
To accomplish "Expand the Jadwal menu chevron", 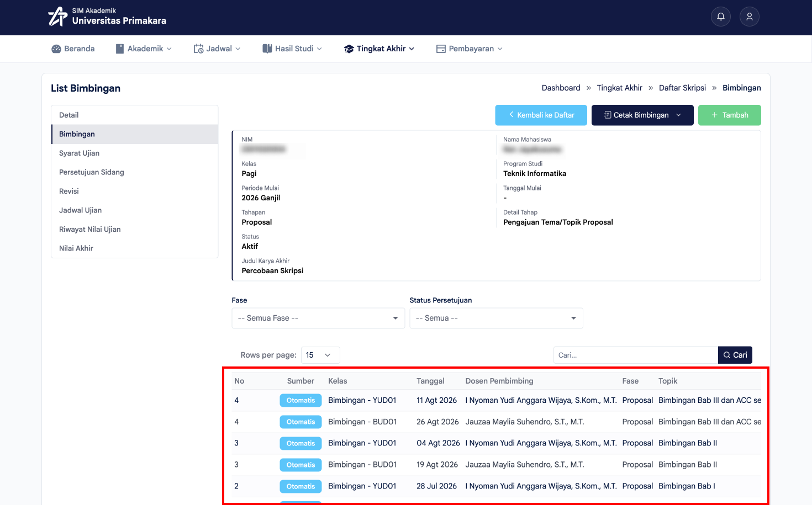I will (x=238, y=49).
